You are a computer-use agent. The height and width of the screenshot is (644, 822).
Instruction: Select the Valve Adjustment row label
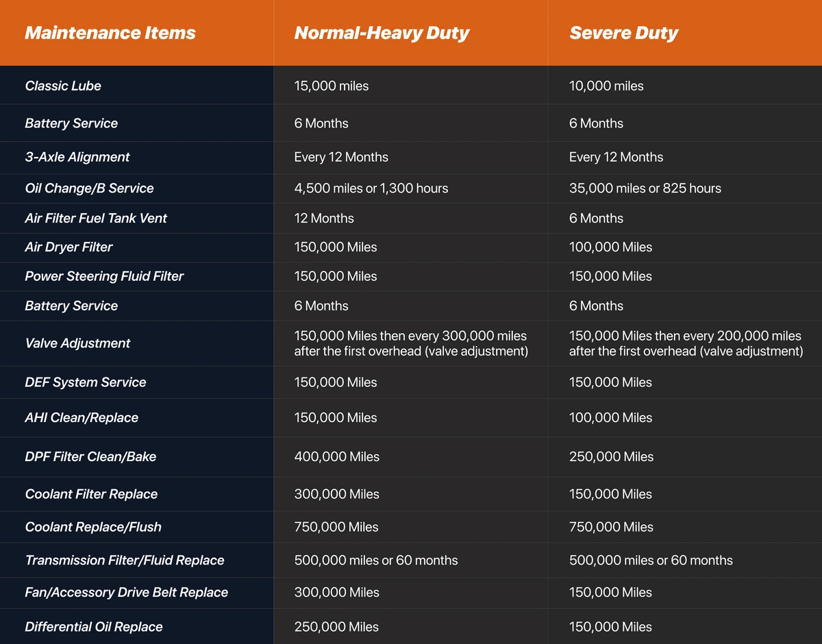[77, 343]
